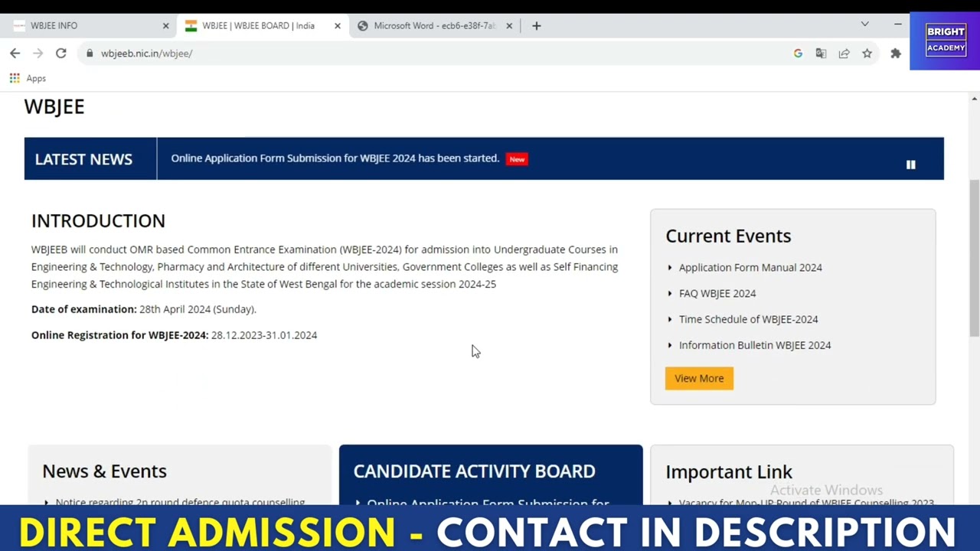980x551 pixels.
Task: Switch to the Microsoft Word tab
Action: (x=434, y=25)
